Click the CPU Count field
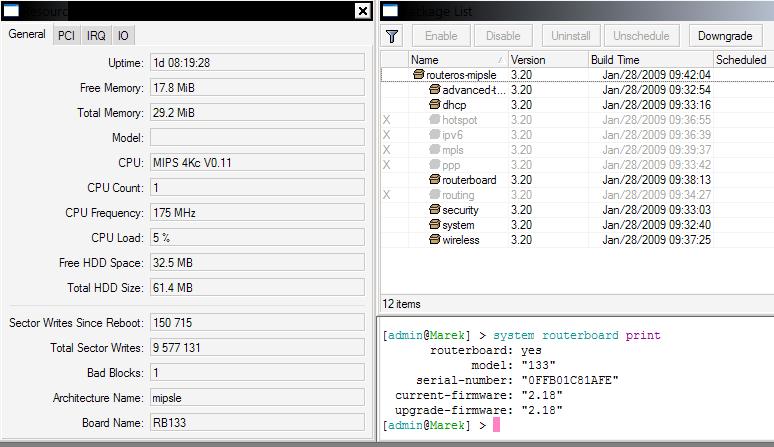The image size is (774, 447). click(257, 187)
